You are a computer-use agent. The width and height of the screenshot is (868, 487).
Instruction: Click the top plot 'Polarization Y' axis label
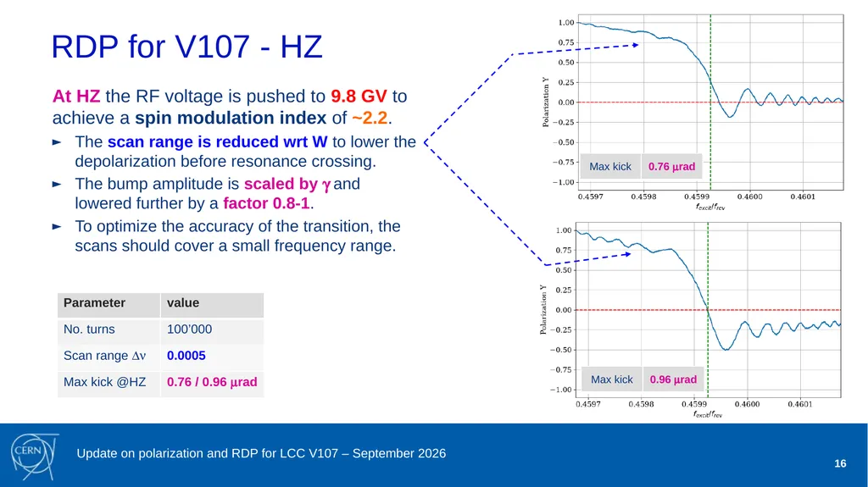click(x=546, y=102)
